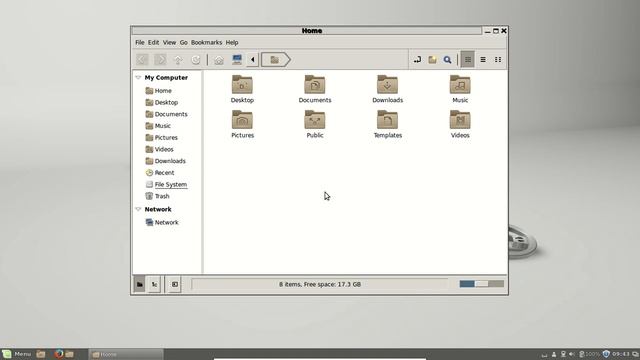Click the Home toolbar icon

[219, 60]
